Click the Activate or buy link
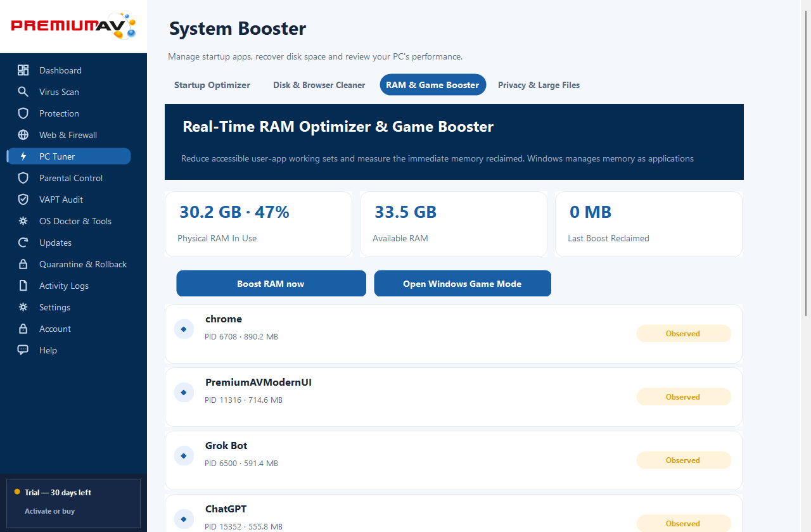 (x=49, y=511)
